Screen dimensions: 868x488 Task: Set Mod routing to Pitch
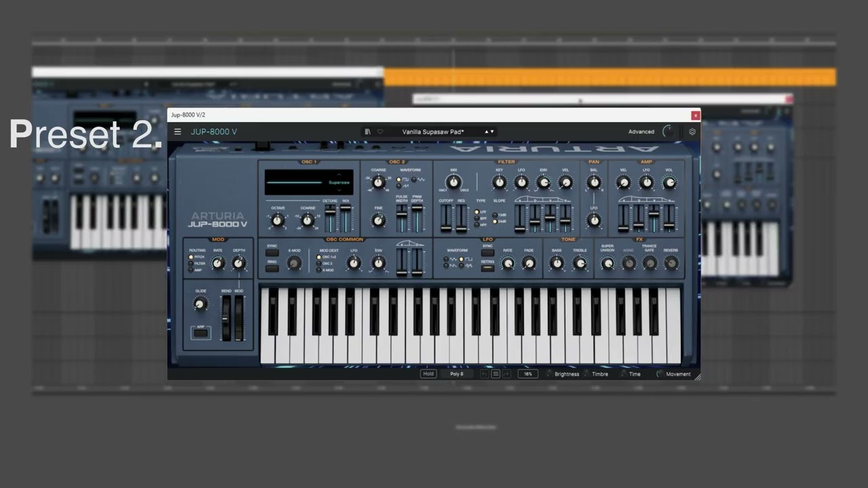pos(191,258)
